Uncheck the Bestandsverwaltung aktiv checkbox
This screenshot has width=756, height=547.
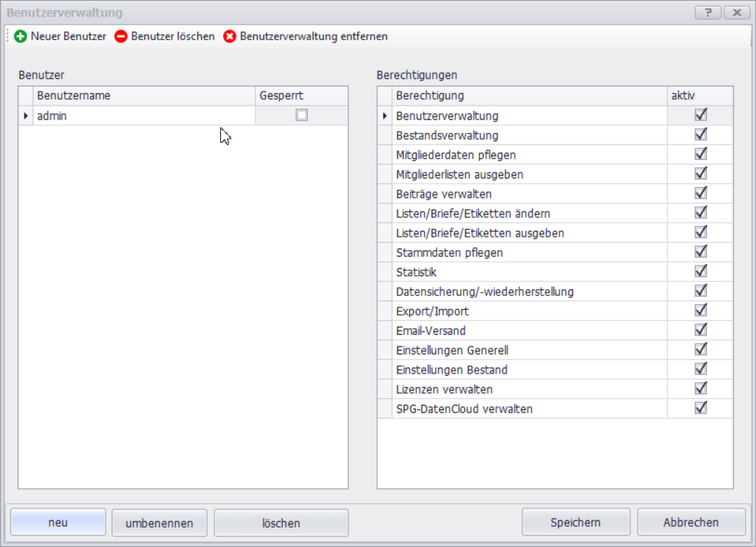click(x=700, y=135)
